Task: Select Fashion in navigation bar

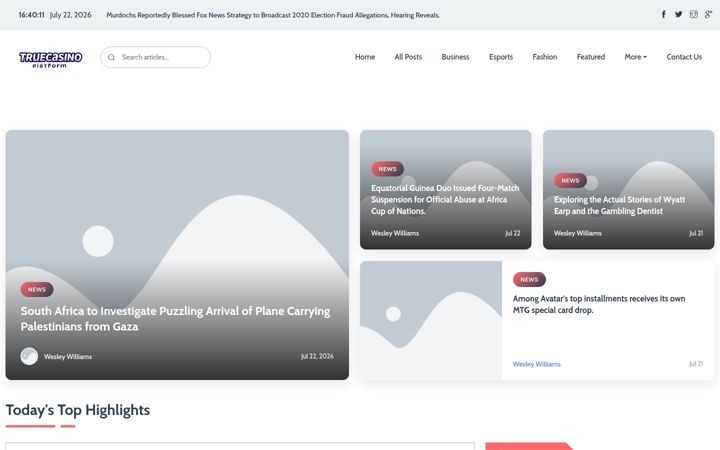Action: (545, 57)
